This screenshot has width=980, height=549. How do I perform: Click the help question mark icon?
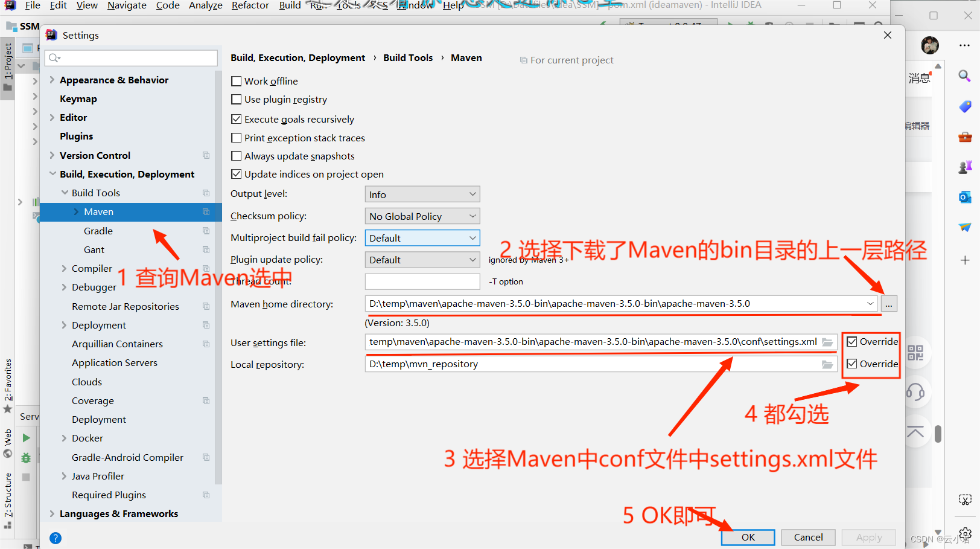[56, 538]
